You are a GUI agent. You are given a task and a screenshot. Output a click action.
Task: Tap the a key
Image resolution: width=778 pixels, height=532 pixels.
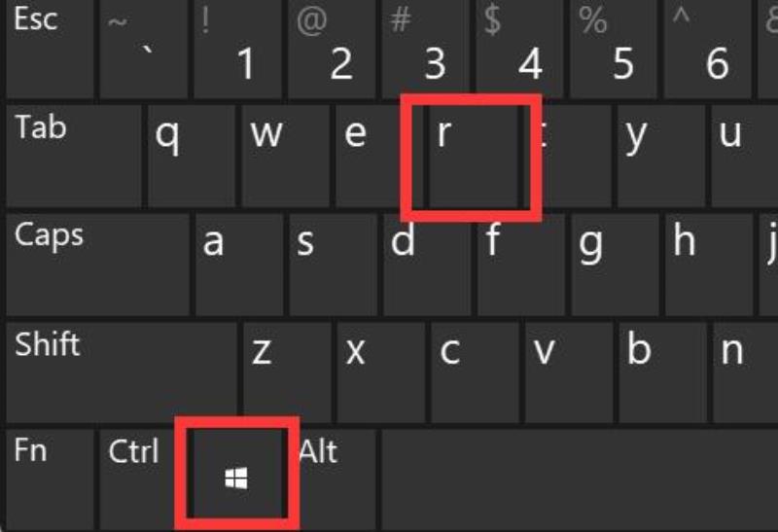click(238, 265)
